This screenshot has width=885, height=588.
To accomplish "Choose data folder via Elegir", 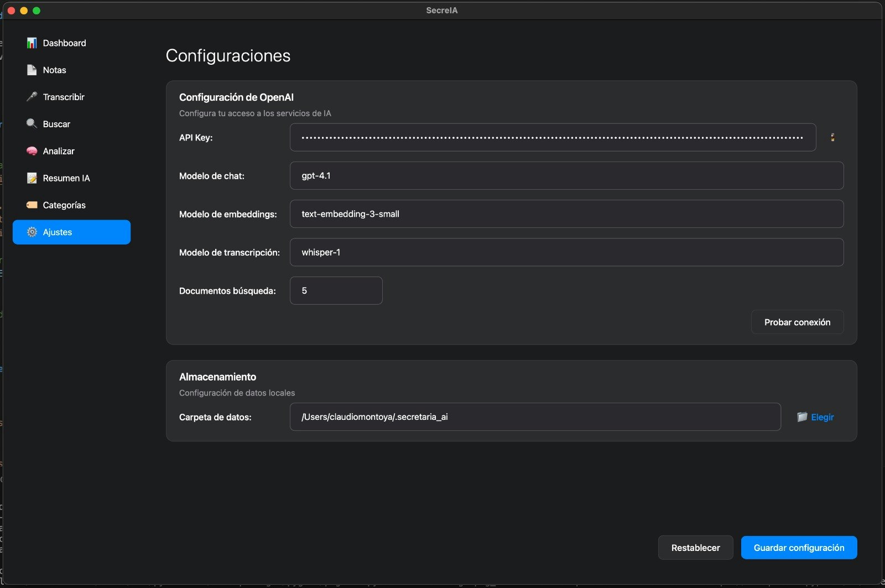I will (816, 417).
